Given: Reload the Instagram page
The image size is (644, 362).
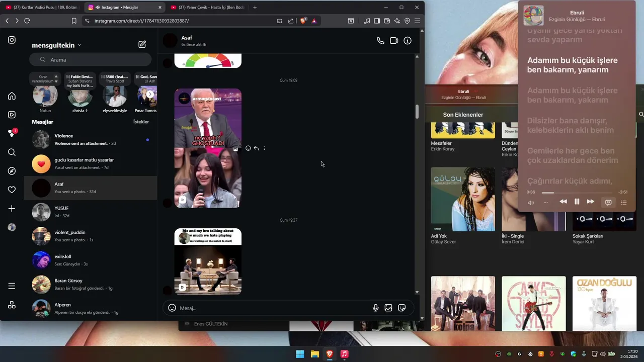Looking at the screenshot, I should [x=27, y=21].
